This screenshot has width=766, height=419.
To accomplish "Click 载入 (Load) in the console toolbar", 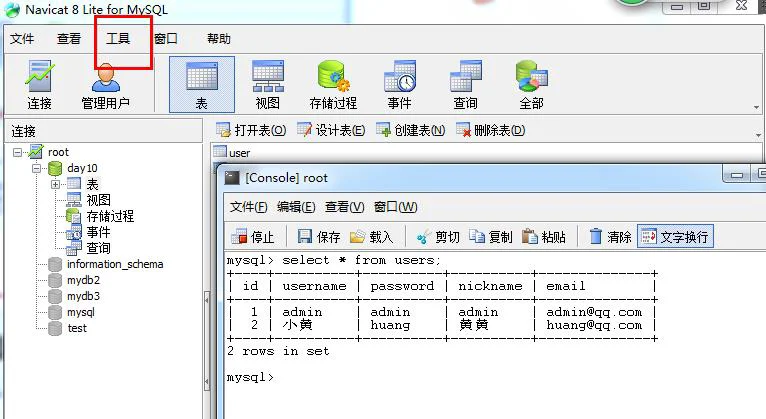I will 372,237.
